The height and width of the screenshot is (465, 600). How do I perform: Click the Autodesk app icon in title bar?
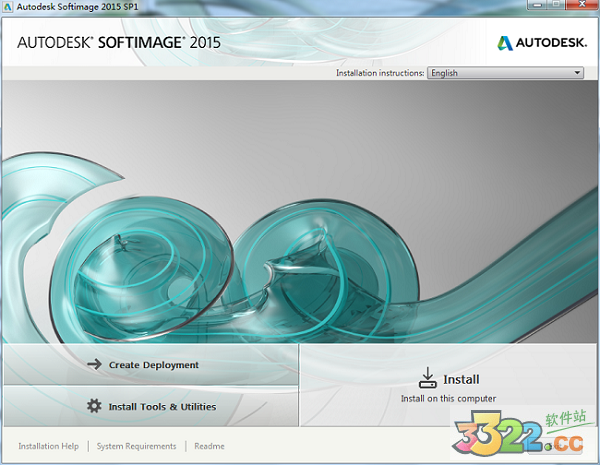(8, 6)
